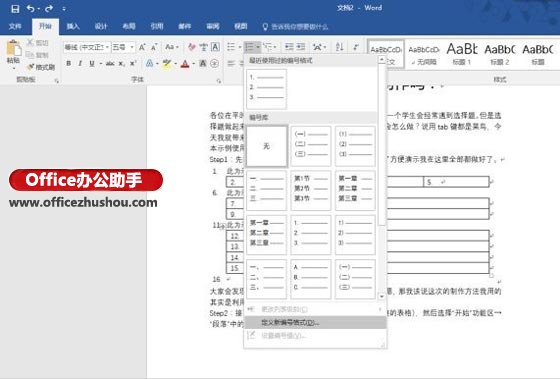Screen dimensions: 560x379
Task: Apply the 标题 2 heading style
Action: pos(500,54)
